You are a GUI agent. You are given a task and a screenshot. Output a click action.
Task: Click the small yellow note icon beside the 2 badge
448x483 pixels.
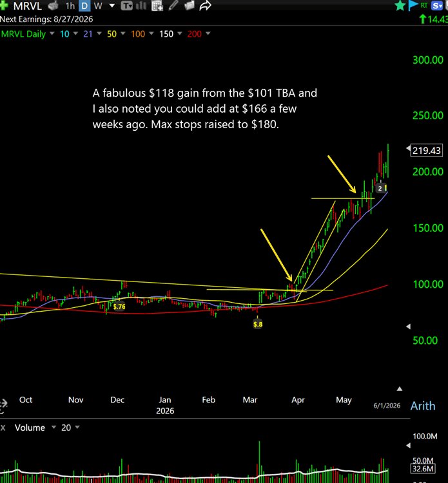tap(385, 188)
